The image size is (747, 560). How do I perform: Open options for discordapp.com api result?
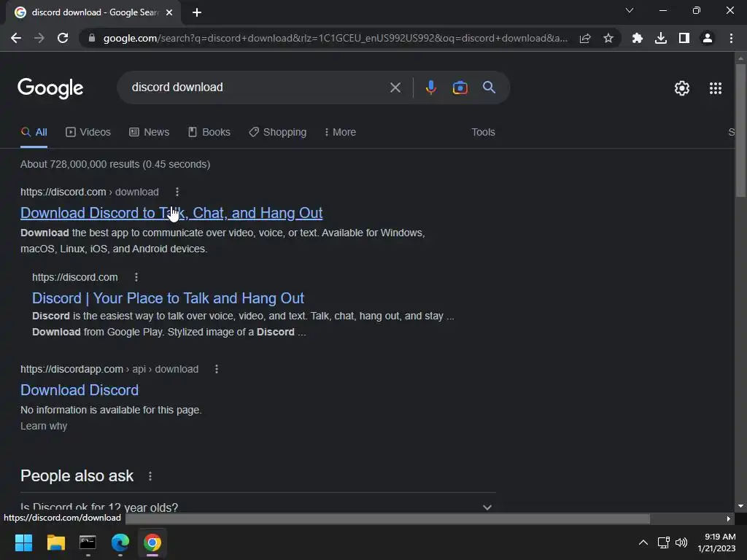point(217,369)
